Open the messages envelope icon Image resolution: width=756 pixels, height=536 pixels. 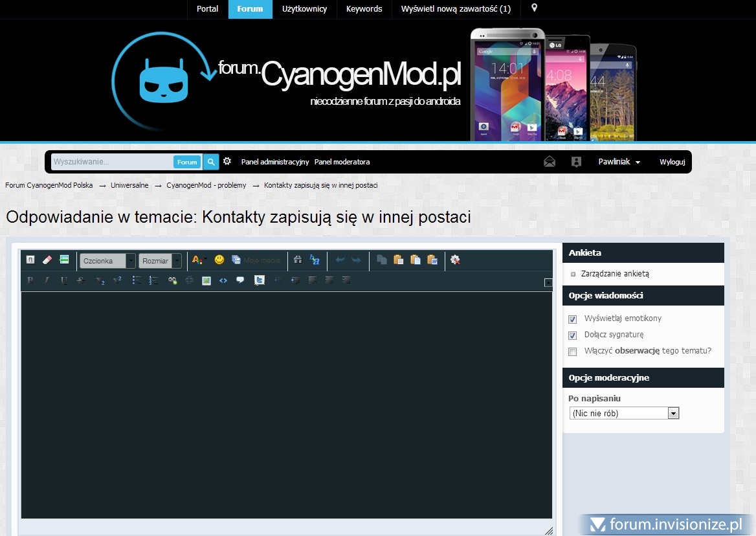point(550,162)
